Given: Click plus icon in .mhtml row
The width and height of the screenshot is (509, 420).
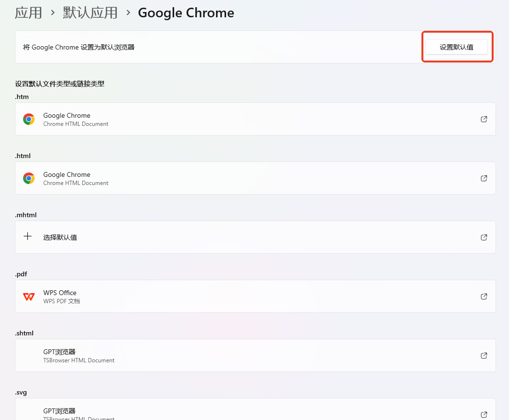Looking at the screenshot, I should click(27, 236).
